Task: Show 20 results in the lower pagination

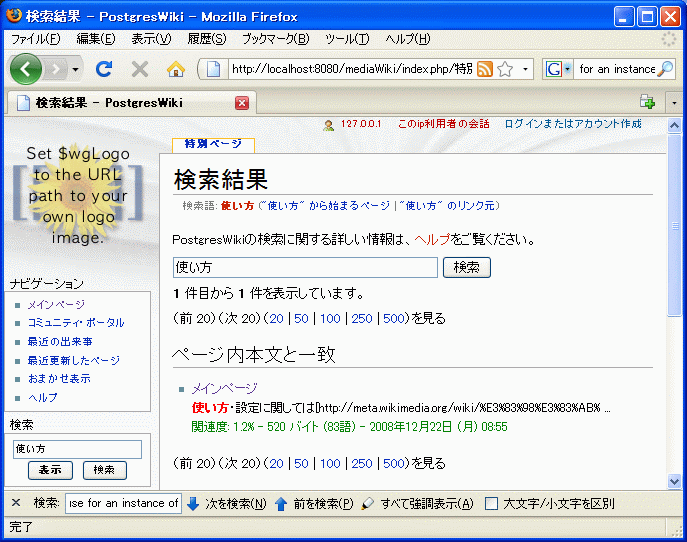Action: click(x=276, y=463)
